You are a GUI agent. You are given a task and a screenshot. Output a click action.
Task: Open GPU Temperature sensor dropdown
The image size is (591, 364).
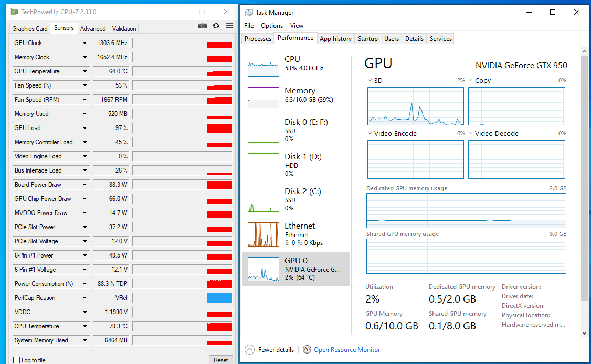85,71
